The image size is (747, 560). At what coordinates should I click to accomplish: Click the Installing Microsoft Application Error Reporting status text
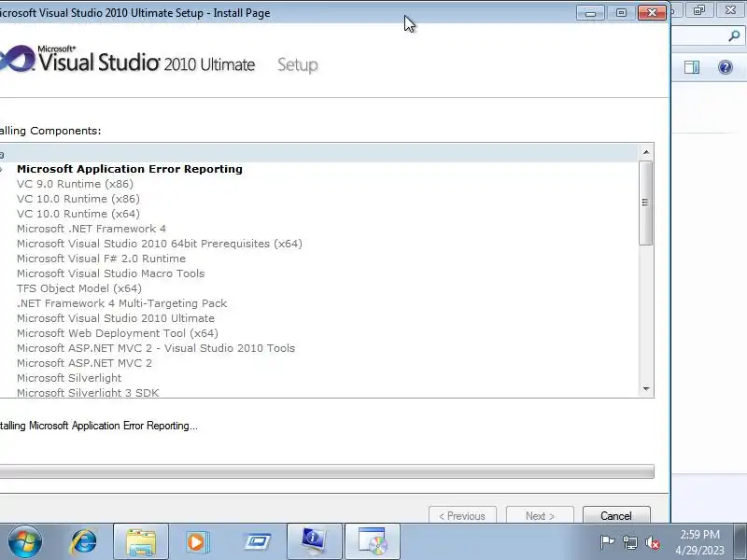[99, 426]
